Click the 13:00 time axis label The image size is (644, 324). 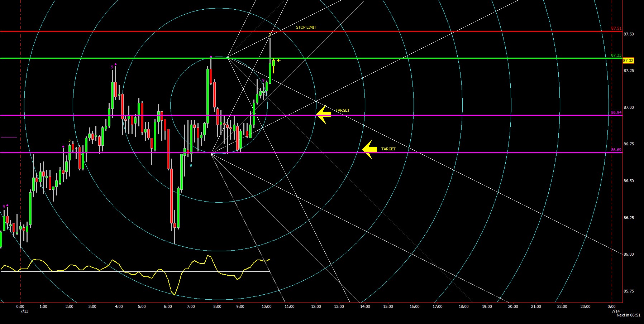339,306
